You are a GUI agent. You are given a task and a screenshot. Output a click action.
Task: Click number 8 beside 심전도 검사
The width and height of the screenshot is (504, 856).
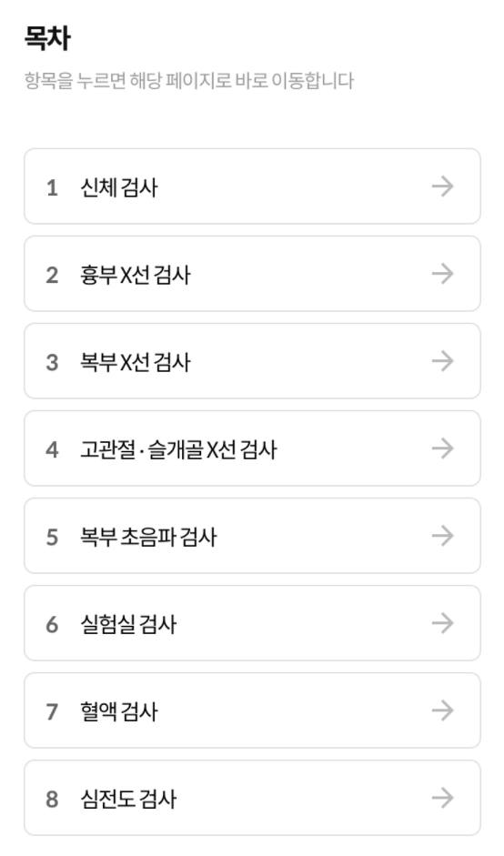(x=52, y=800)
